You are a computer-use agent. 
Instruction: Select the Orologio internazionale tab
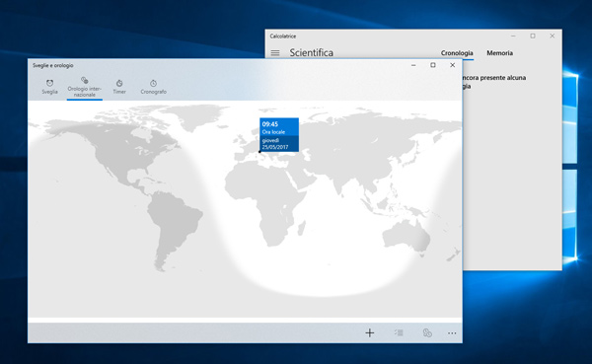84,87
